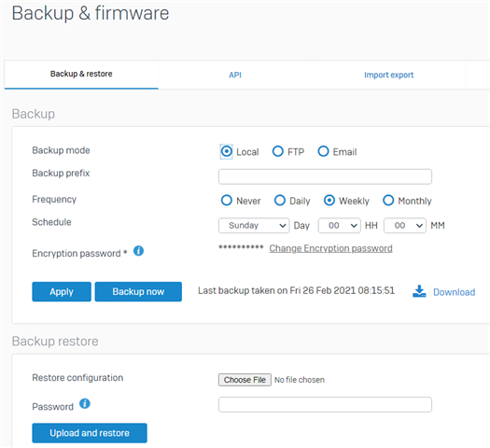Set frequency to Daily
Viewport: 490px width, 448px height.
[280, 201]
